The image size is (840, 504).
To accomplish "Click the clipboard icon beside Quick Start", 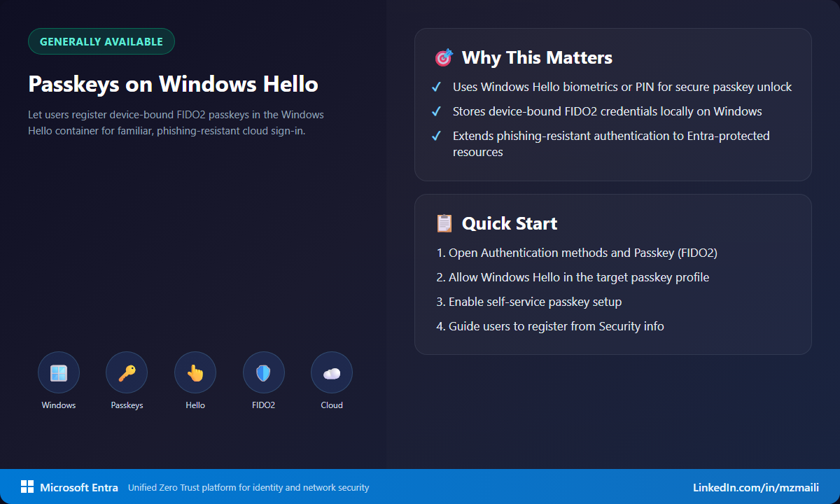I will [x=444, y=223].
